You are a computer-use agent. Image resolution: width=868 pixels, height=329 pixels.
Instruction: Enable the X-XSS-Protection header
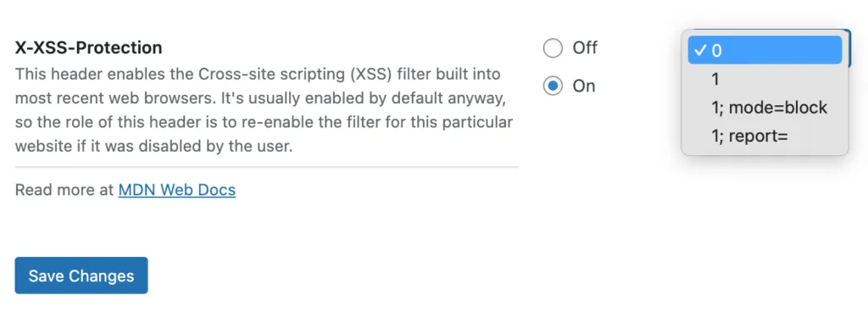pyautogui.click(x=553, y=86)
